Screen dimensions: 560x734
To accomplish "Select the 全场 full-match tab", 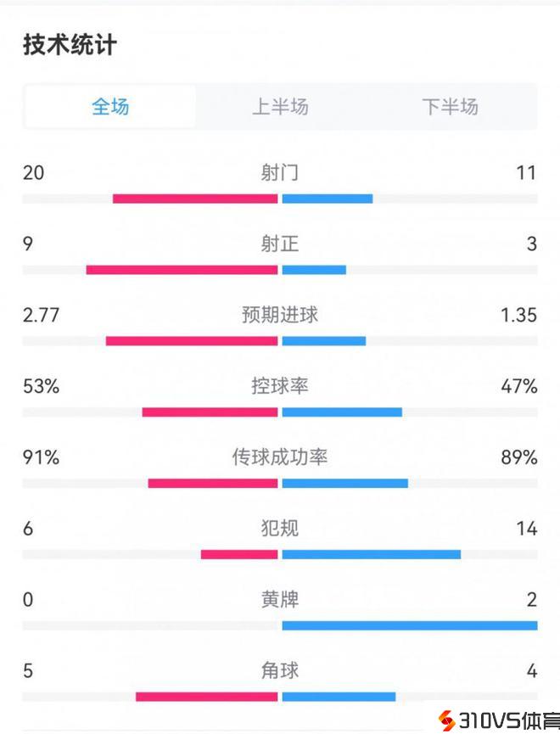I will coord(110,107).
